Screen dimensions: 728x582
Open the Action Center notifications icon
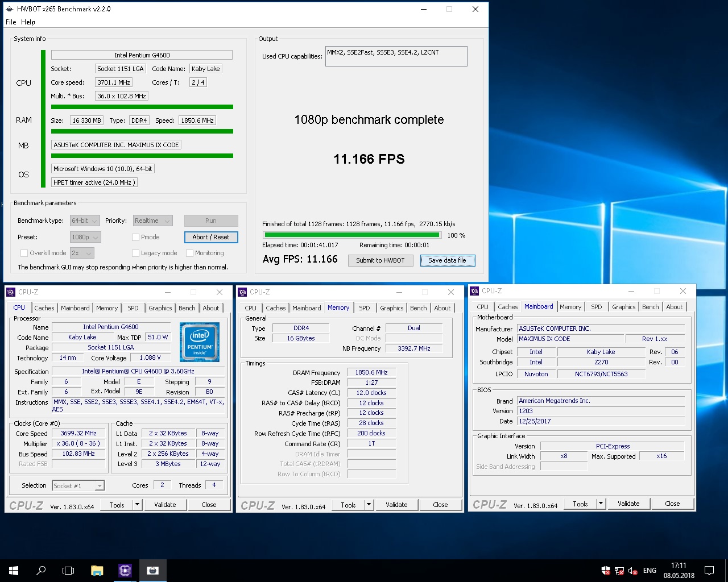(x=709, y=570)
